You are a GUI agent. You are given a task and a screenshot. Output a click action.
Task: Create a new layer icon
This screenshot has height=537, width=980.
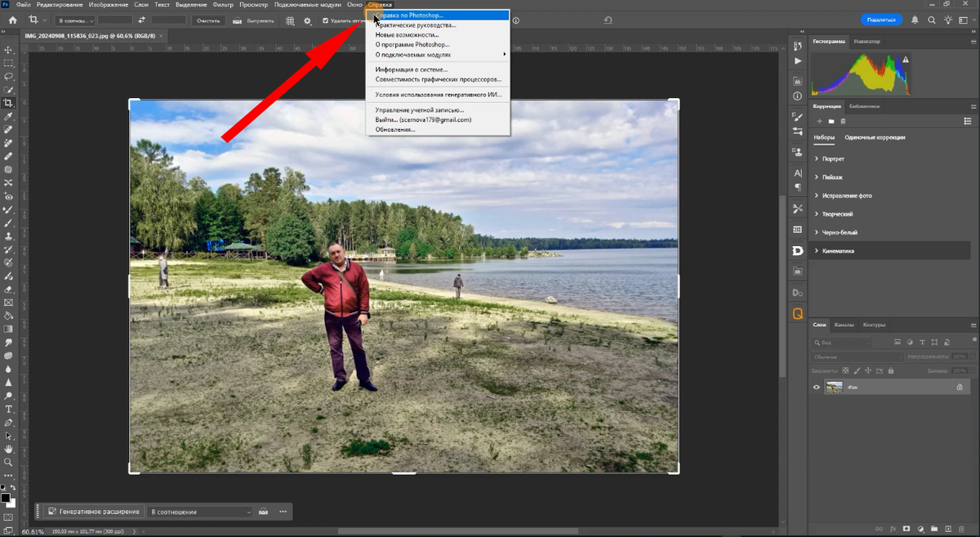(x=948, y=529)
